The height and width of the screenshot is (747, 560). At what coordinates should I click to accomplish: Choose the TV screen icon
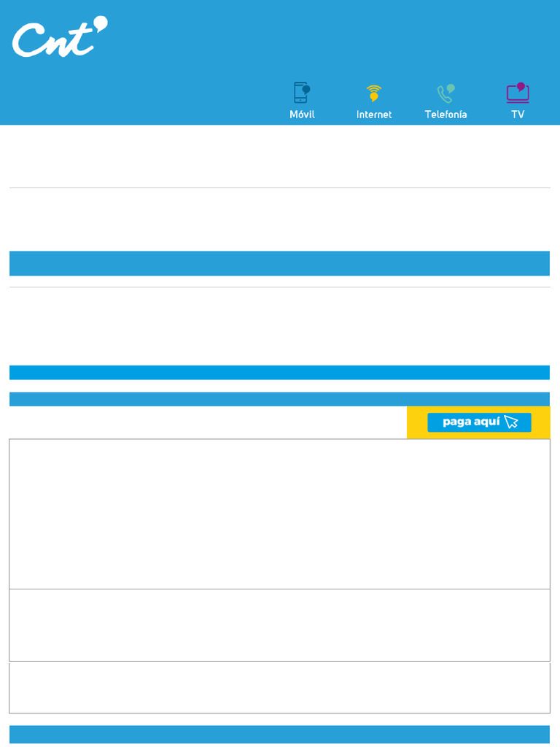tap(518, 93)
